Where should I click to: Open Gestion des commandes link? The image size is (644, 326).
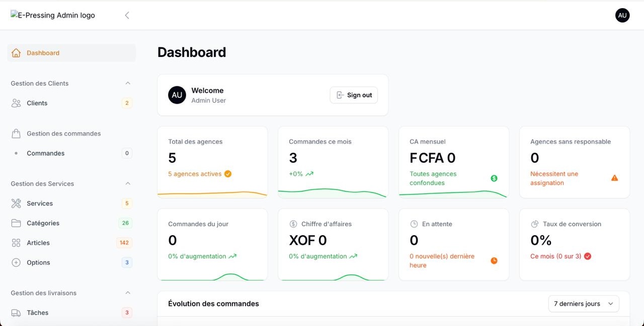coord(64,134)
